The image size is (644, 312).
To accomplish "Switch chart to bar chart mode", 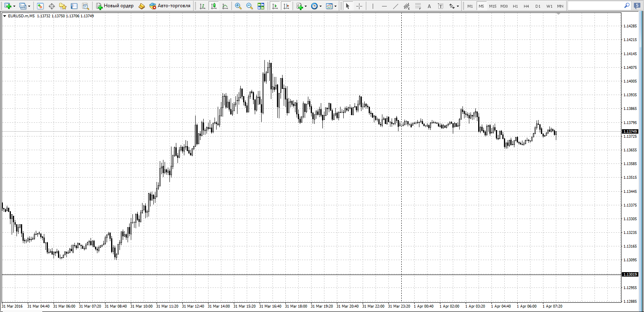I will [x=202, y=6].
